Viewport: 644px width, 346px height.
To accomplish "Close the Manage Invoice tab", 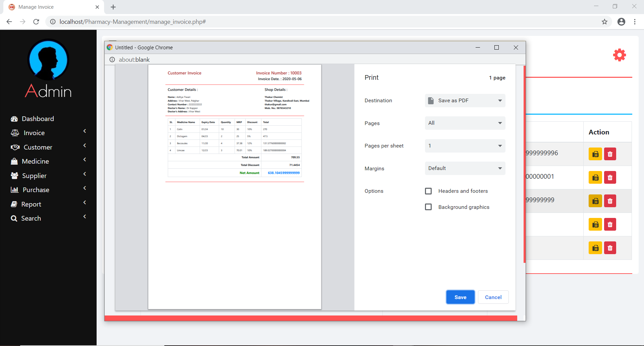I will (x=97, y=7).
